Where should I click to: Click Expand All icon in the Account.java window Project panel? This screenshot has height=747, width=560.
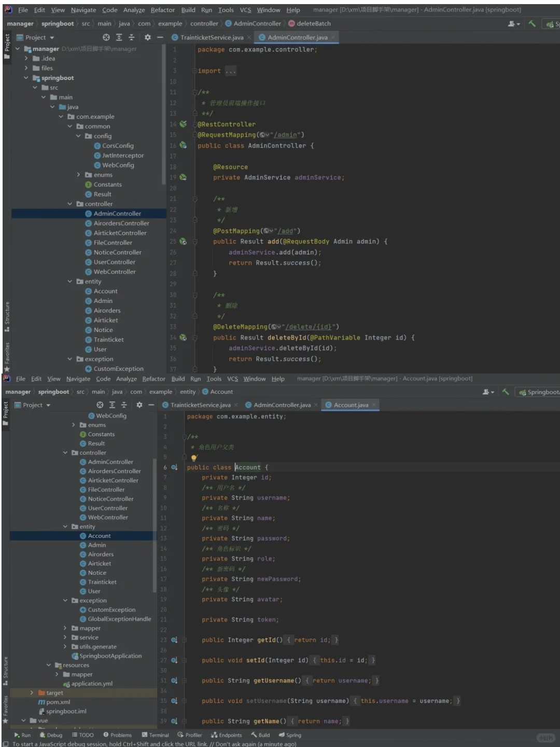[112, 405]
